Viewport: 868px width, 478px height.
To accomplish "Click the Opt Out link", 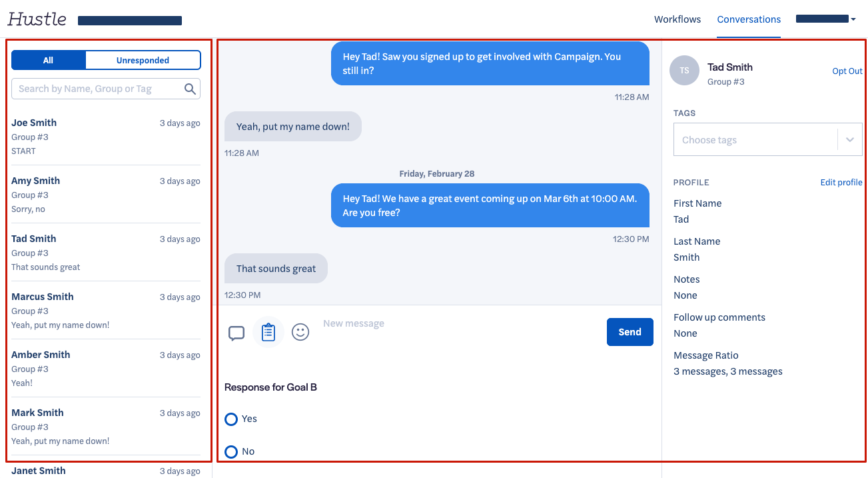I will [x=847, y=71].
